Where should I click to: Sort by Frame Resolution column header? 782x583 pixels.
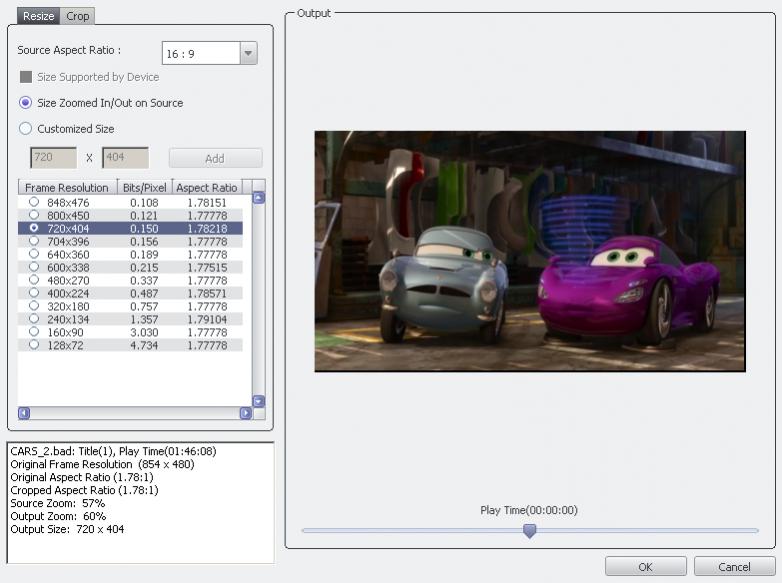[x=67, y=188]
